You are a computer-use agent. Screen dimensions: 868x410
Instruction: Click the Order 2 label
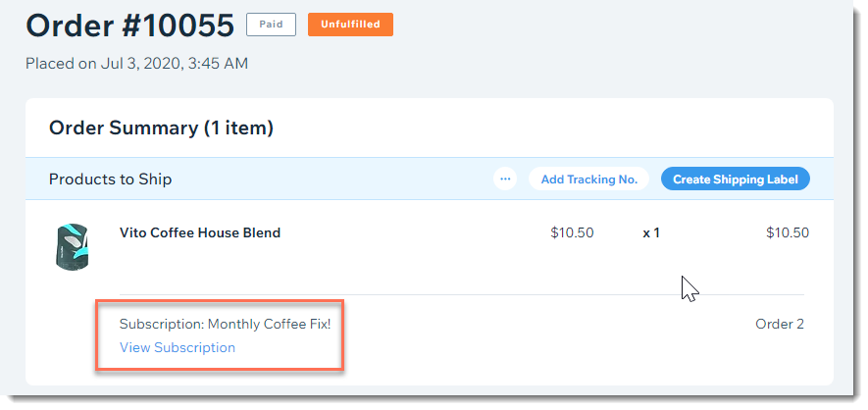[780, 325]
